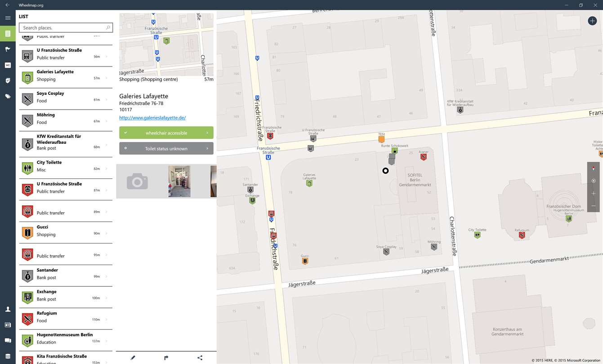Image resolution: width=603 pixels, height=364 pixels.
Task: Expand the Refugium row chevron
Action: click(x=107, y=320)
